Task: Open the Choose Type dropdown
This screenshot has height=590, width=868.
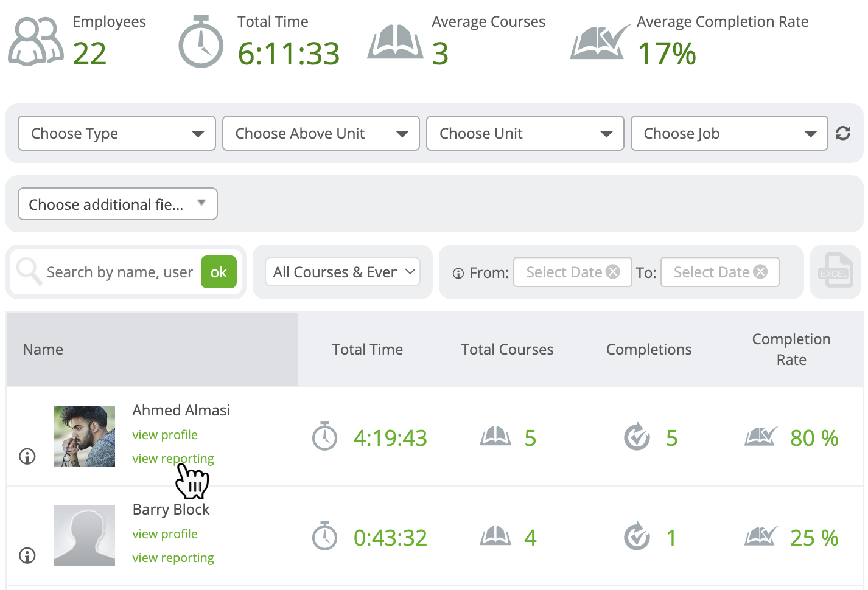Action: click(116, 133)
